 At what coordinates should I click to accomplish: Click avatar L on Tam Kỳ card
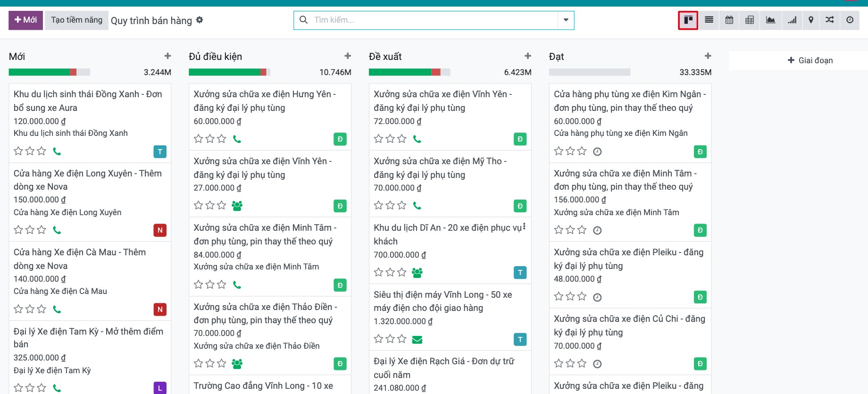point(160,388)
